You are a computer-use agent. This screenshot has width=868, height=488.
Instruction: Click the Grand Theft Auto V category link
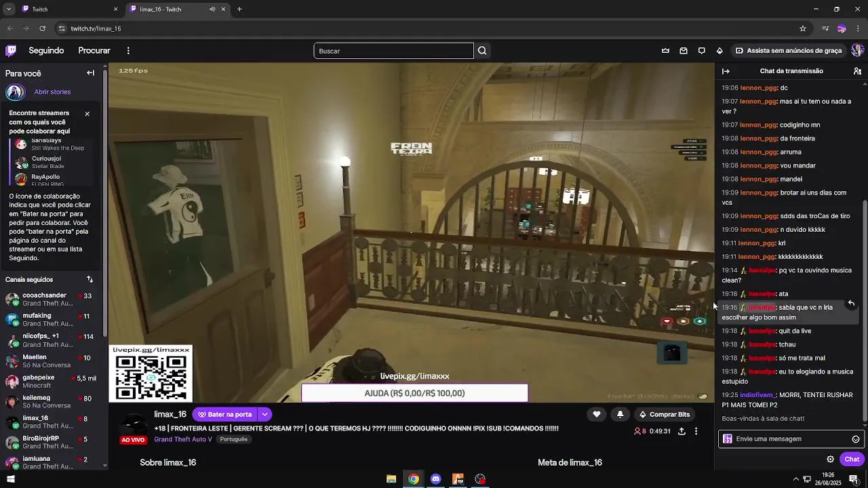pos(183,439)
